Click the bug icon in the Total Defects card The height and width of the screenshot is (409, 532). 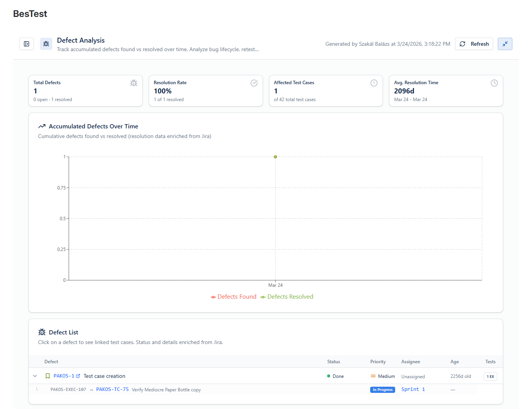(x=134, y=83)
